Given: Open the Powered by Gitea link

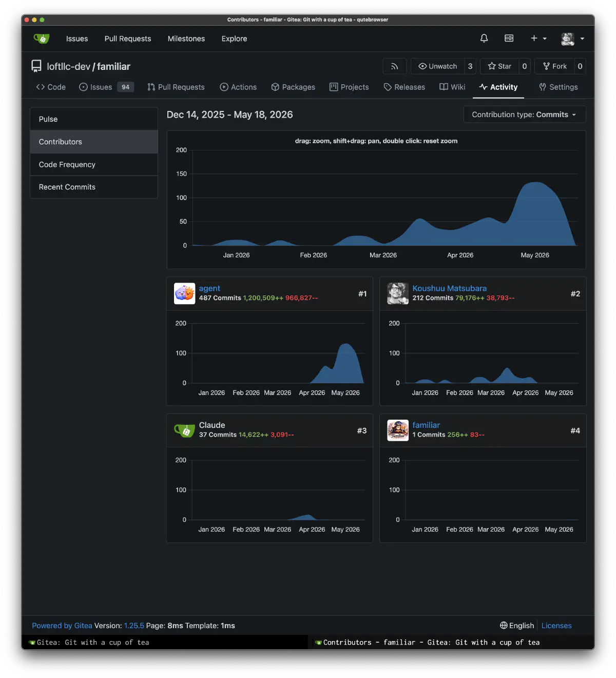Looking at the screenshot, I should [62, 626].
